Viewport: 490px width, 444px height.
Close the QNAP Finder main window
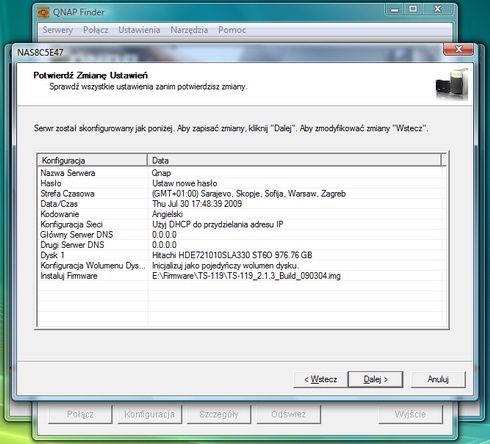tap(438, 9)
